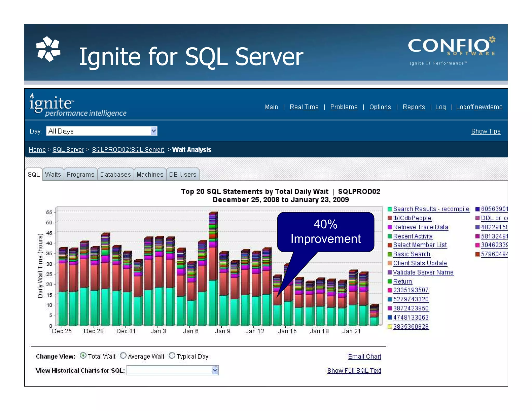This screenshot has width=532, height=411.
Task: Open the Log link
Action: pos(441,107)
